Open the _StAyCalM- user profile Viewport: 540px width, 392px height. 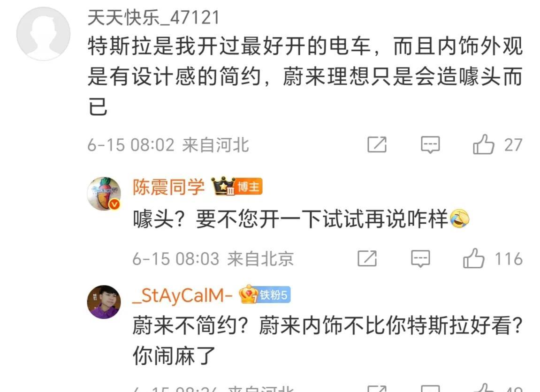click(183, 295)
